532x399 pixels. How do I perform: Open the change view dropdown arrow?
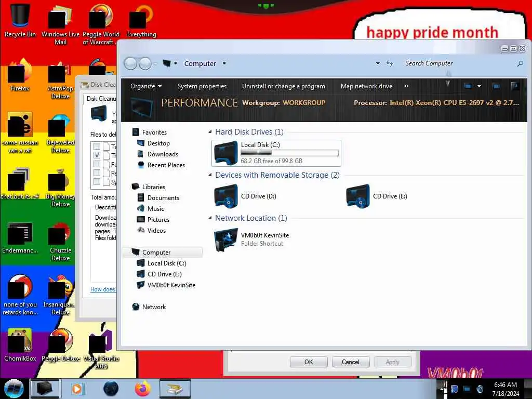[x=479, y=86]
